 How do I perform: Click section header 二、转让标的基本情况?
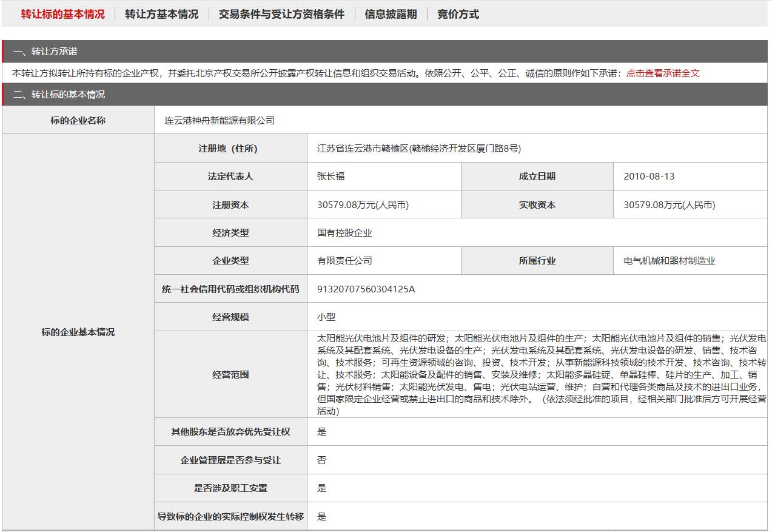pyautogui.click(x=385, y=95)
